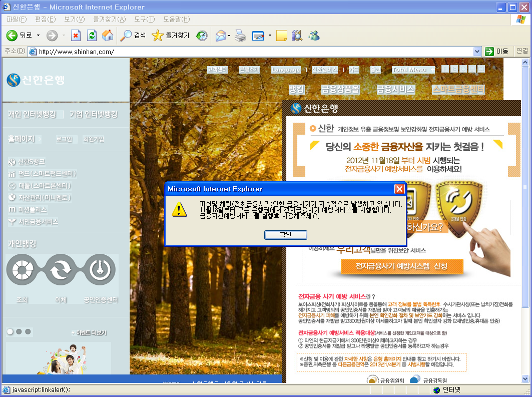Close the alert dialog with red X
Screen dimensions: 532x397
point(400,189)
